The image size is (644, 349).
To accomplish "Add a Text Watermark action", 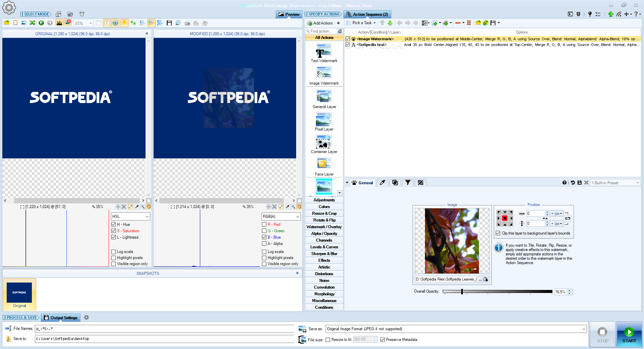I will point(324,53).
